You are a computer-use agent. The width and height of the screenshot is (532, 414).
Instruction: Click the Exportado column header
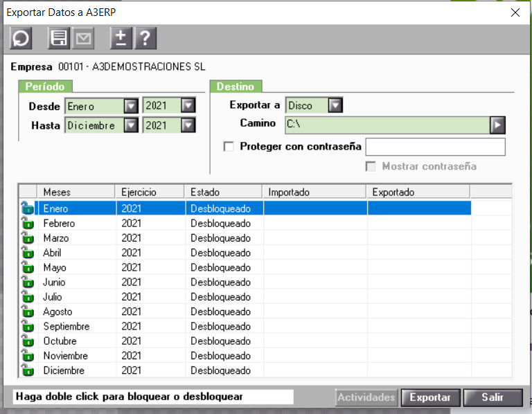tap(418, 192)
